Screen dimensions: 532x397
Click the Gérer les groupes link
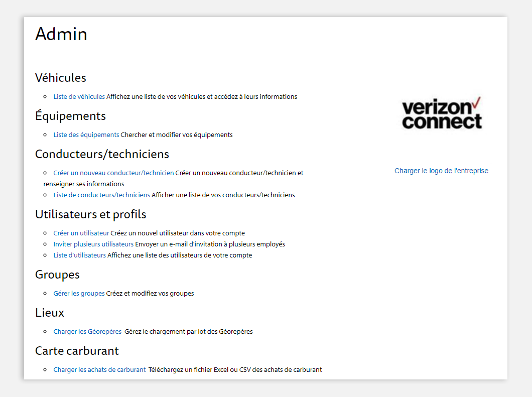(x=79, y=294)
